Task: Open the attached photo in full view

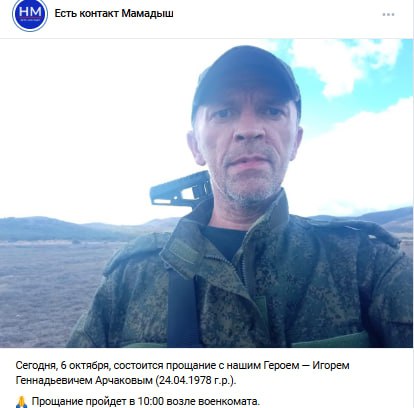Action: tap(206, 193)
